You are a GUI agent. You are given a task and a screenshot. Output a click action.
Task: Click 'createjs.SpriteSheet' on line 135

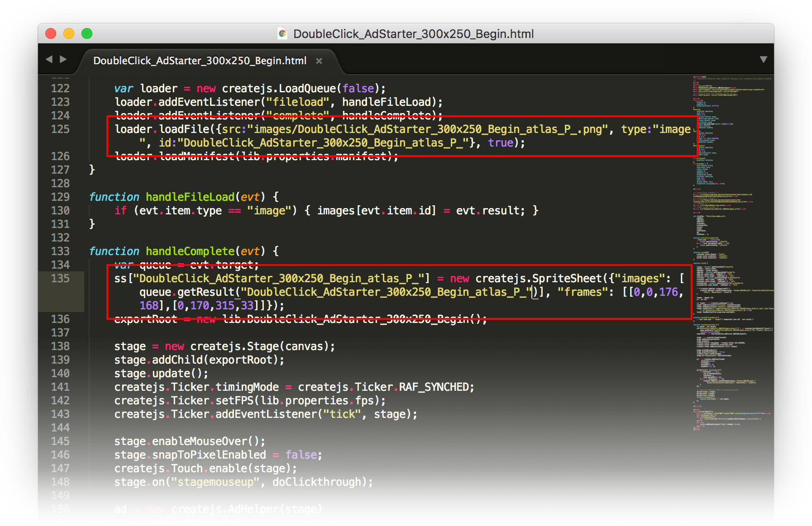pos(539,279)
